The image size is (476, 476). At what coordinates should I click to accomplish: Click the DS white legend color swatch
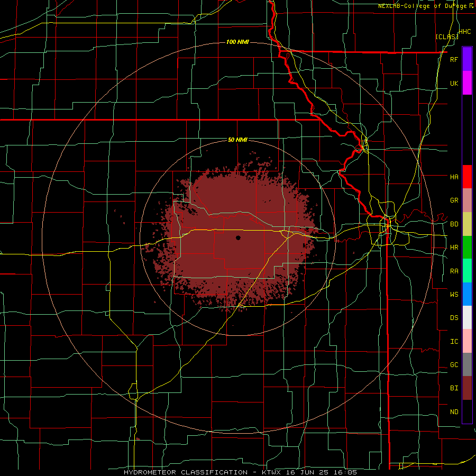pos(467,317)
